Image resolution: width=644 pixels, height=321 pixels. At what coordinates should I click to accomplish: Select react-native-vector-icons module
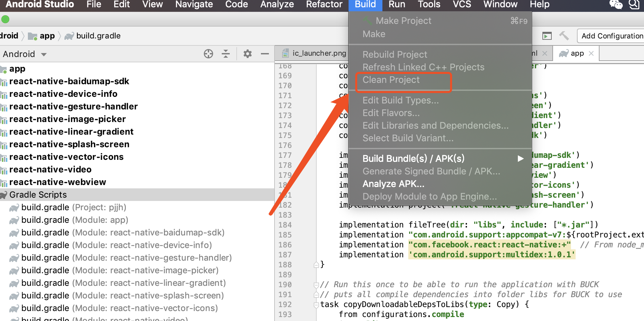[66, 157]
